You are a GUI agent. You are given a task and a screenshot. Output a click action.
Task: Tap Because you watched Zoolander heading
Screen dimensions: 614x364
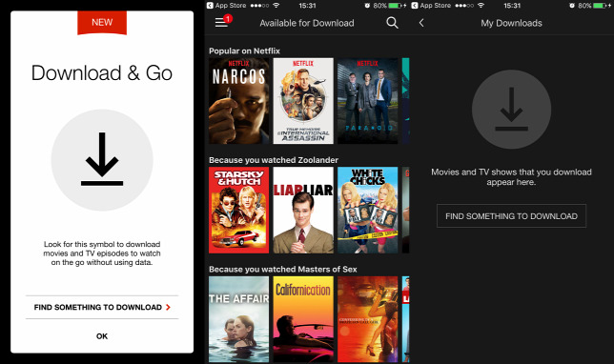coord(274,160)
